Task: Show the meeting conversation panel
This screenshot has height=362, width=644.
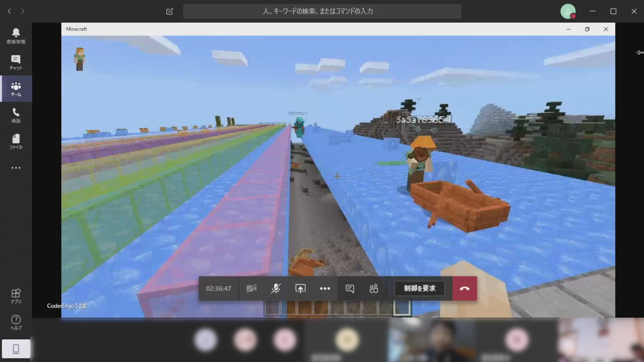Action: [x=350, y=289]
